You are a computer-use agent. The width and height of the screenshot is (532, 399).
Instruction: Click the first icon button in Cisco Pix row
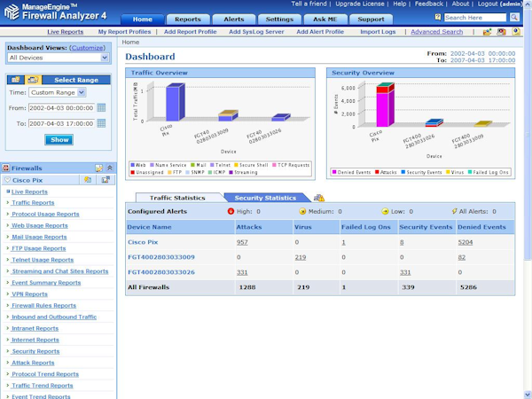tap(88, 180)
